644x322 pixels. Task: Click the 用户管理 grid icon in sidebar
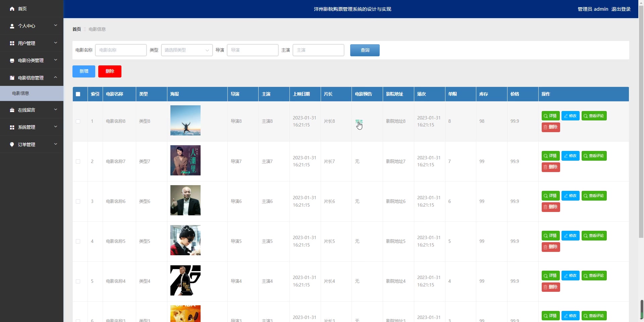point(12,43)
